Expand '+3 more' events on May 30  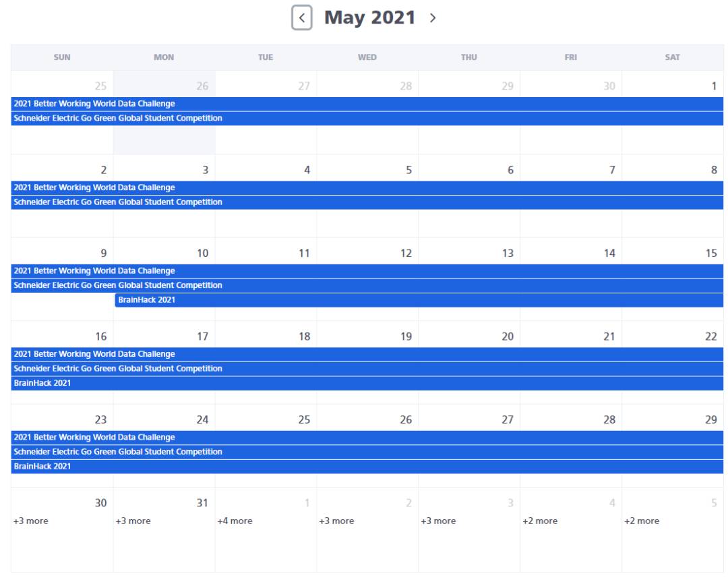click(x=31, y=521)
